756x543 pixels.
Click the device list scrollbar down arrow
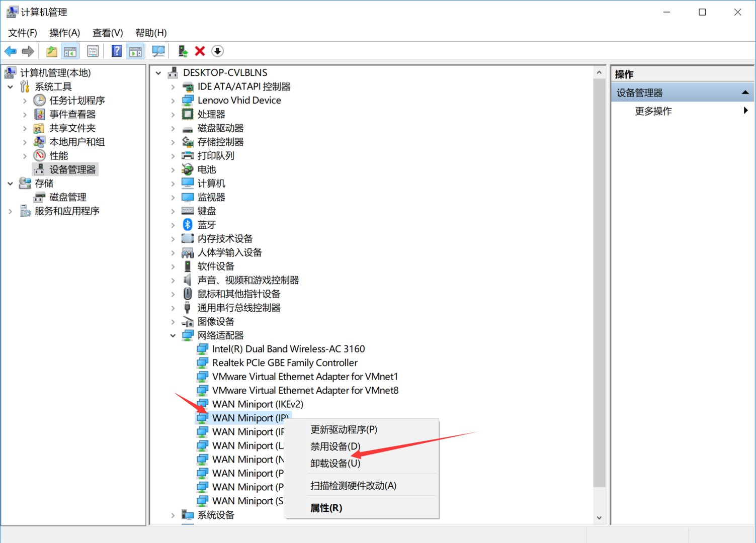[599, 517]
